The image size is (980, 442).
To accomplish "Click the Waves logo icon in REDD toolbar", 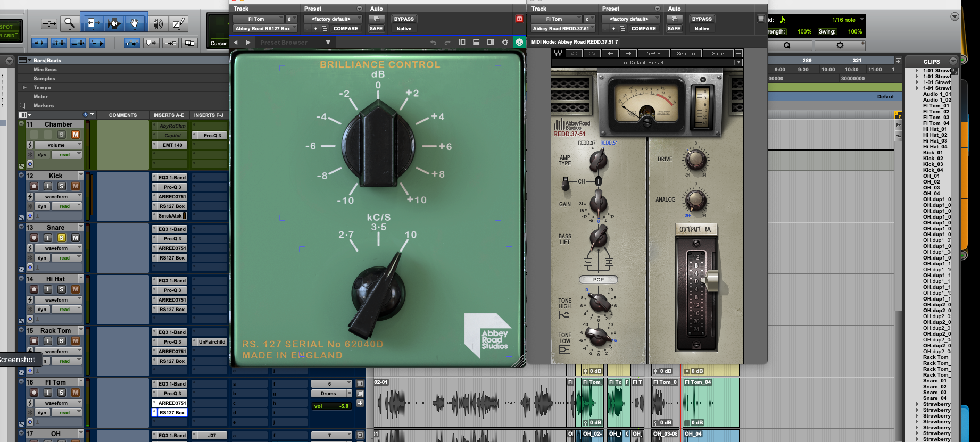I will coord(558,54).
